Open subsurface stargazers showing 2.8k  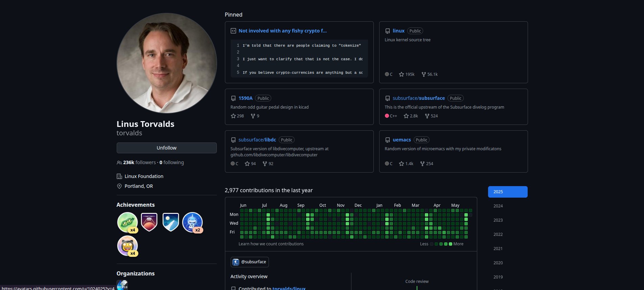tap(411, 116)
